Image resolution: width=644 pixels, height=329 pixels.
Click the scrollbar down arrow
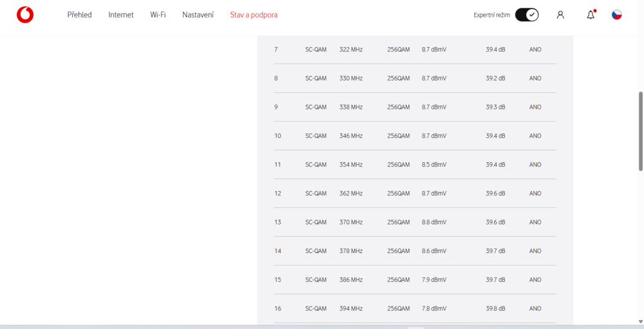pos(640,322)
